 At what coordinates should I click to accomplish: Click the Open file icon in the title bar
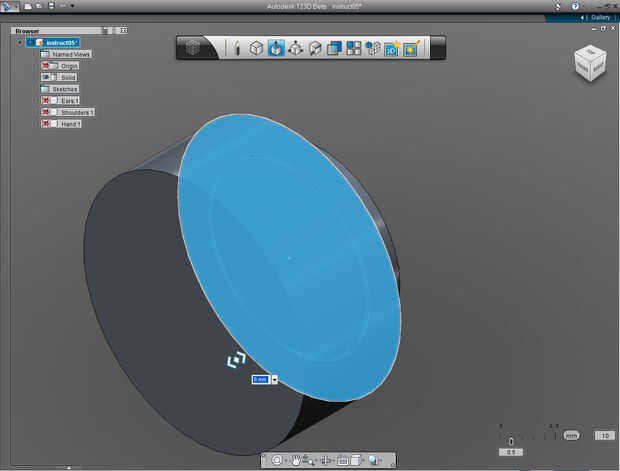point(39,6)
